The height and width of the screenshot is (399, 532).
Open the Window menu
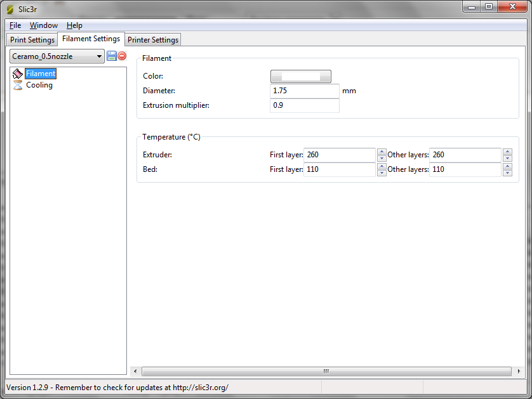point(44,25)
